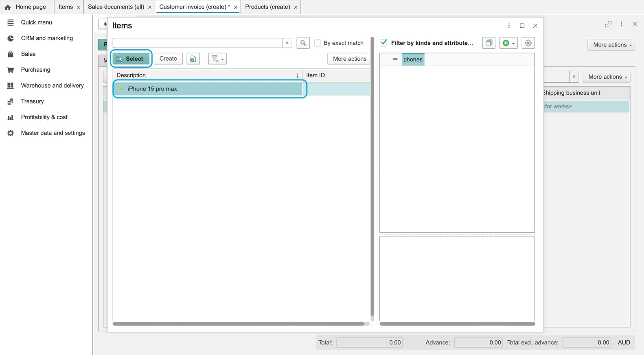Open the Quick menu hamburger icon

pyautogui.click(x=11, y=22)
